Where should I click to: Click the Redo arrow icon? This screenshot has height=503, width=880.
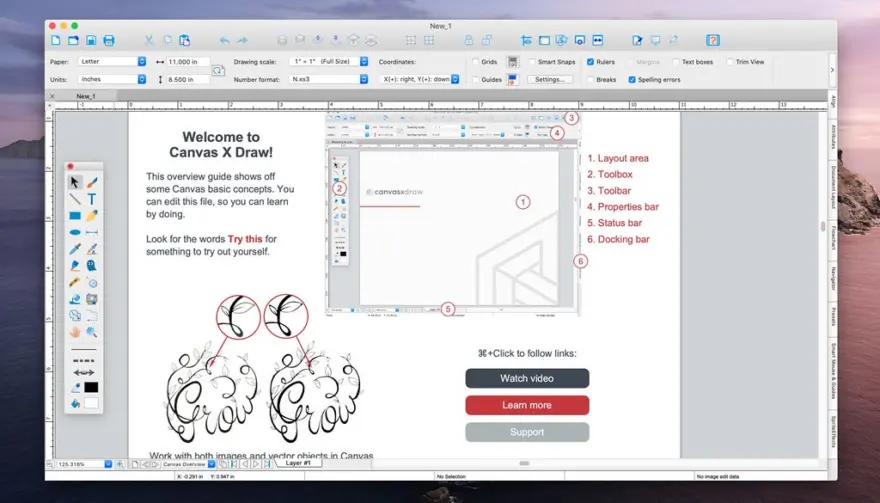click(242, 40)
